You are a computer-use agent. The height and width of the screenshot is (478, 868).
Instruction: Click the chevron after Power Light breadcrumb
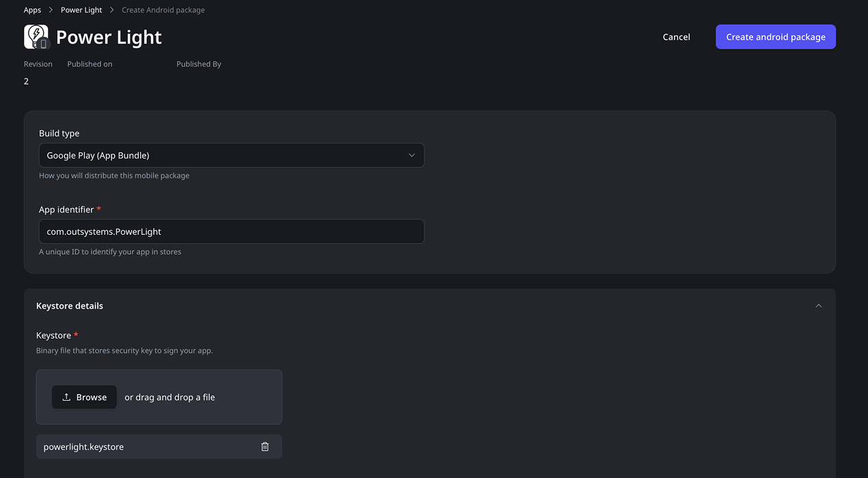112,10
